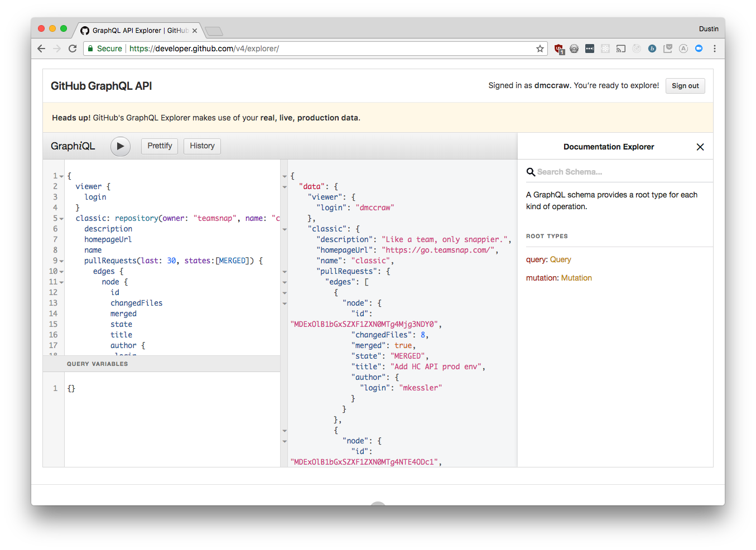The height and width of the screenshot is (550, 756).
Task: Click the Prettify button
Action: [160, 146]
